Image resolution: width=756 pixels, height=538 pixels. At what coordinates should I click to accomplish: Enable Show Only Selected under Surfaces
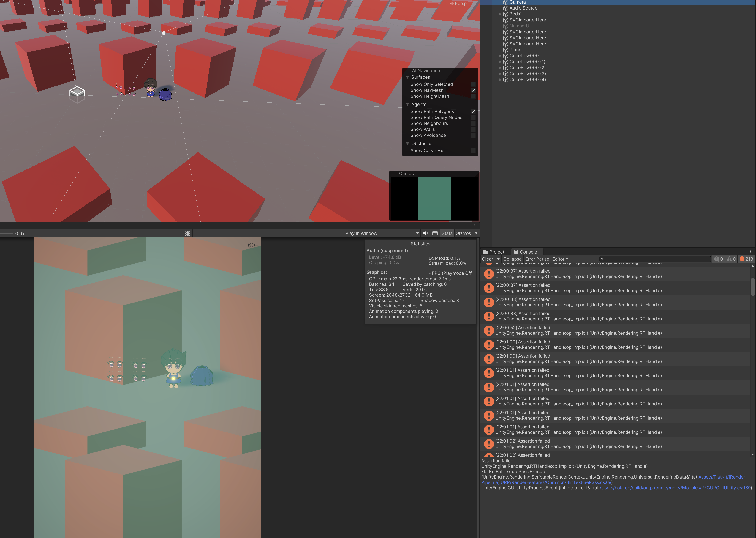(473, 84)
